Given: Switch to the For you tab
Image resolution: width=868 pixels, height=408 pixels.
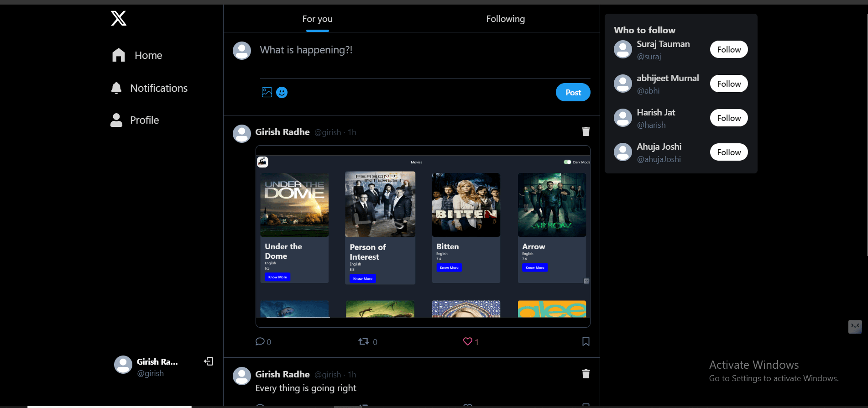Looking at the screenshot, I should (318, 19).
